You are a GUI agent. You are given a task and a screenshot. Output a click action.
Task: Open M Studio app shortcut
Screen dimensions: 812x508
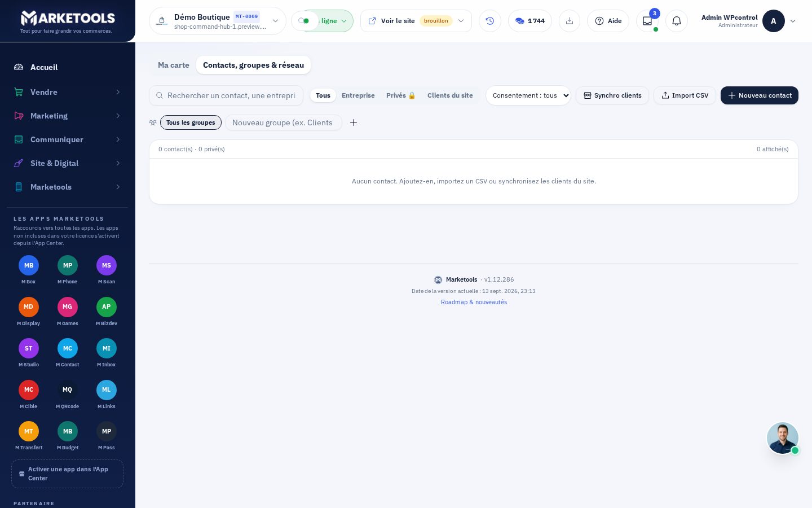[28, 353]
